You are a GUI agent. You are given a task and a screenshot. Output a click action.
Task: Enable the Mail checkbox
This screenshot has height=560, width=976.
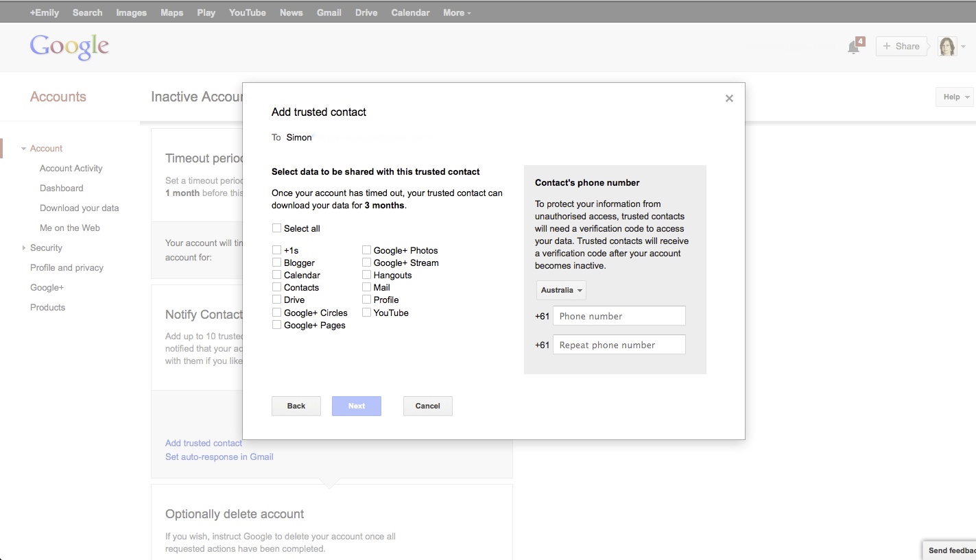pyautogui.click(x=367, y=287)
